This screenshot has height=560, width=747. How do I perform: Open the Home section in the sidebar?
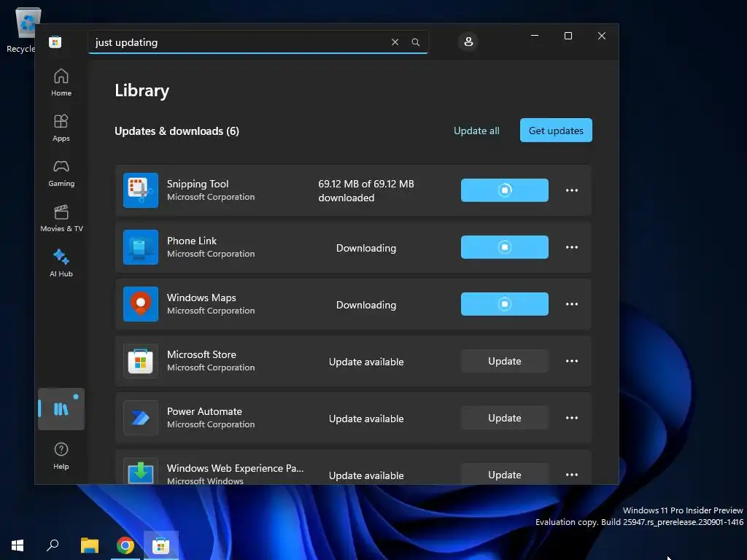(x=61, y=82)
